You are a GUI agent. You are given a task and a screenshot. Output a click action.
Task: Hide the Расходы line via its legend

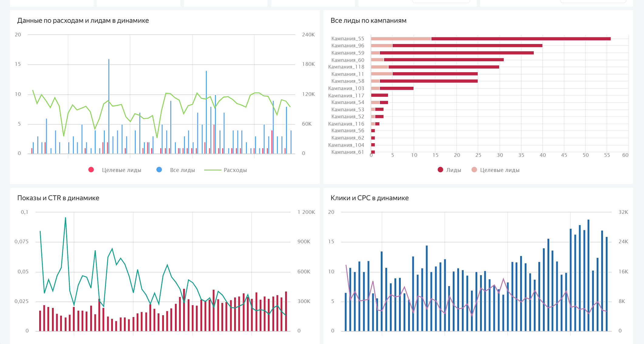(x=235, y=170)
